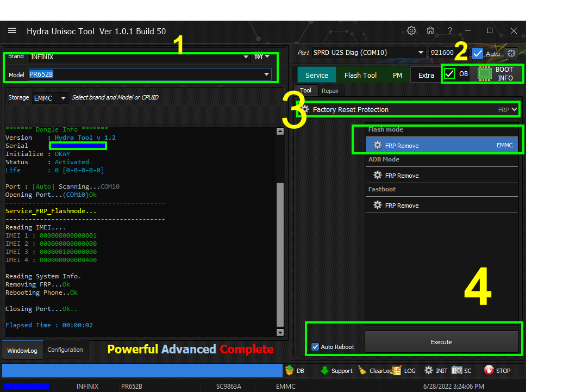Click the port refresh icon next to Auto
Screen dimensions: 563x392
point(511,53)
